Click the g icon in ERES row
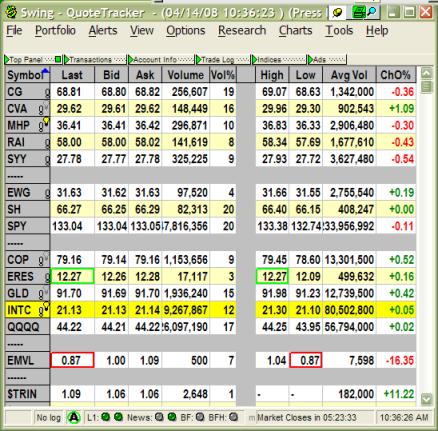Viewport: 438px width, 431px height. [47, 277]
